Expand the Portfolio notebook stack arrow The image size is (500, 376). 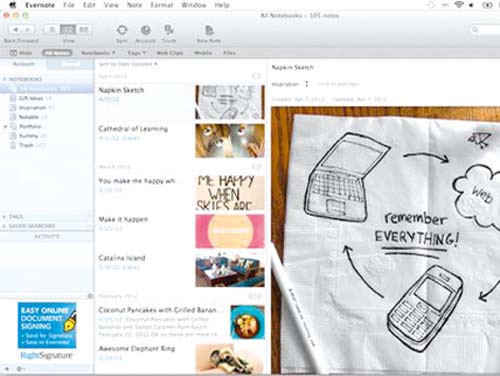click(5, 127)
